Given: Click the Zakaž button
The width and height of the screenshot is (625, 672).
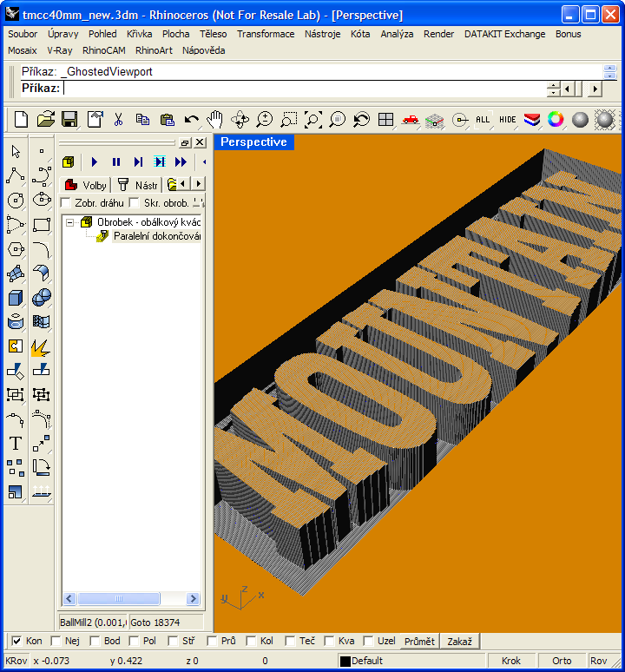Looking at the screenshot, I should (x=460, y=641).
